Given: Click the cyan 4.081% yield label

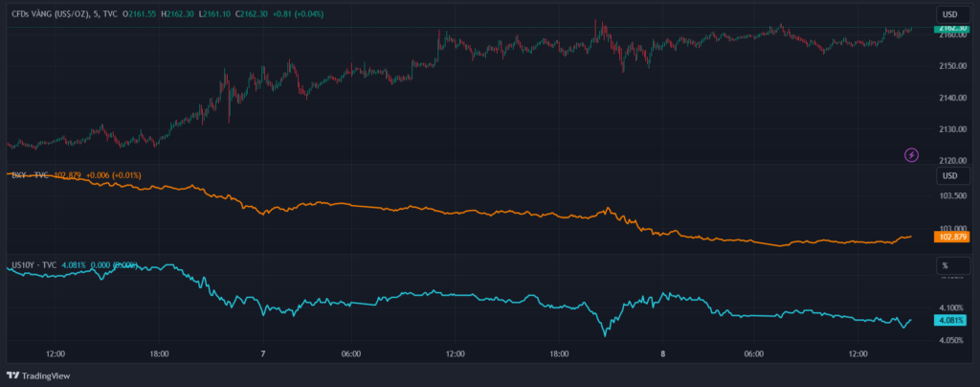Looking at the screenshot, I should click(949, 321).
